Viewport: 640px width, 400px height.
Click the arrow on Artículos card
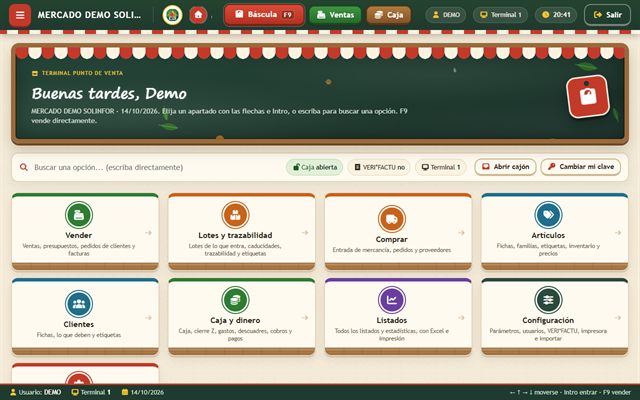point(618,233)
